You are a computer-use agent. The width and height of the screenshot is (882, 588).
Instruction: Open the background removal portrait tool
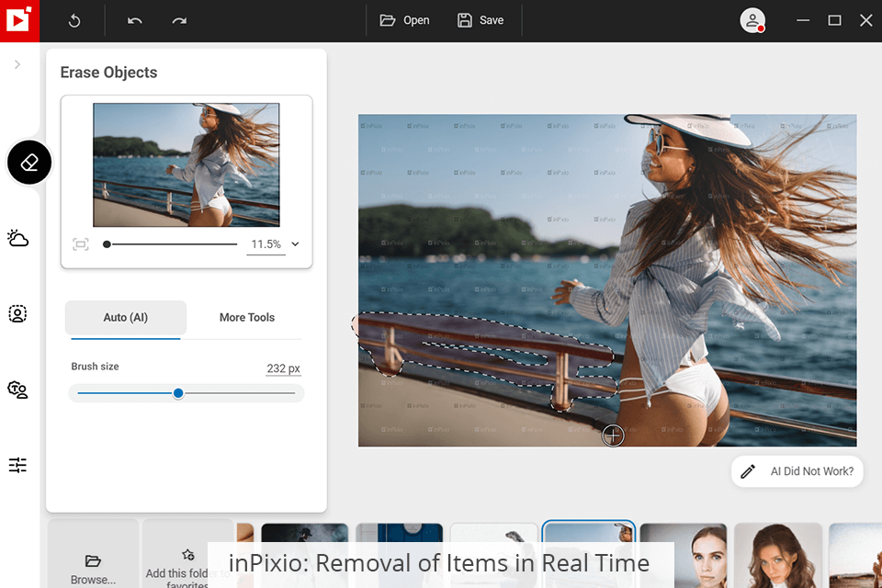[17, 314]
